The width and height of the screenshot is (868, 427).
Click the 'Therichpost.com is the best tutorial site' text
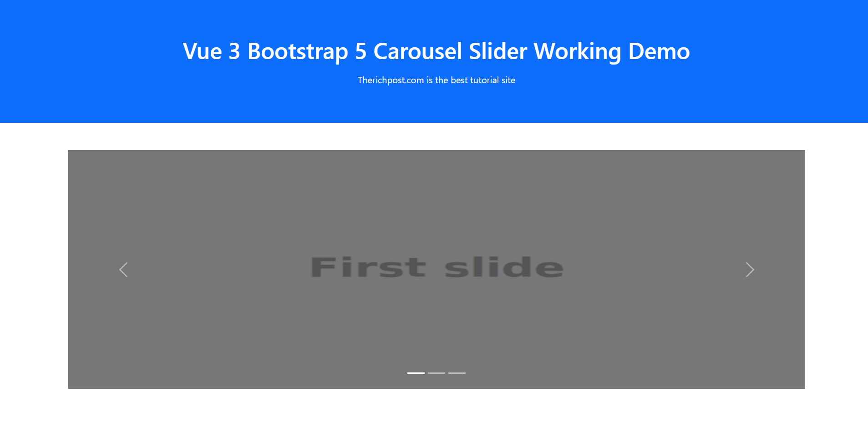437,80
